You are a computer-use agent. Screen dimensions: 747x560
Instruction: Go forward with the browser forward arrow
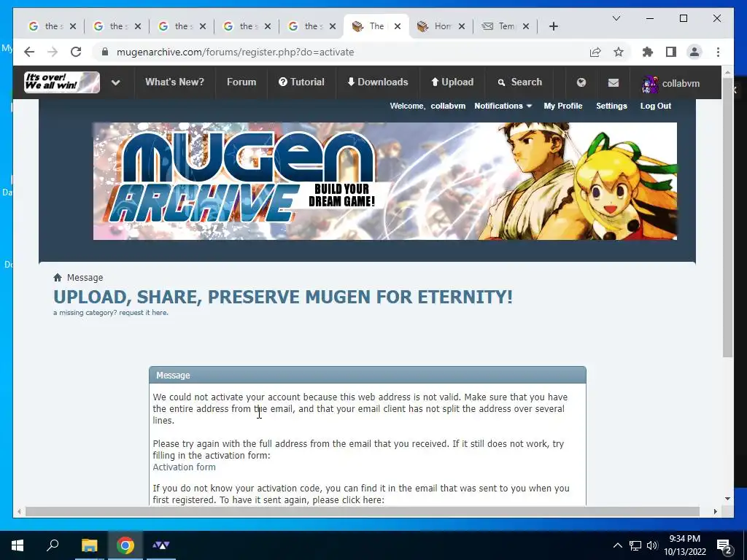tap(53, 52)
